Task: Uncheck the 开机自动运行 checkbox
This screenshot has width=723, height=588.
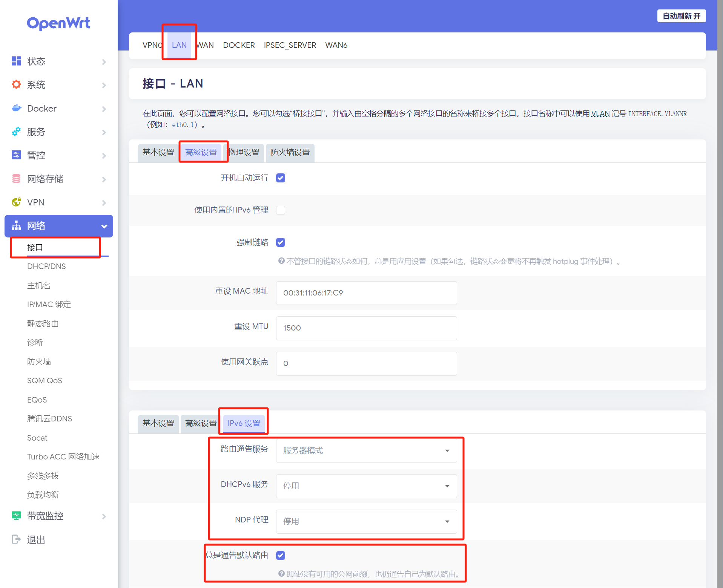Action: pos(281,178)
